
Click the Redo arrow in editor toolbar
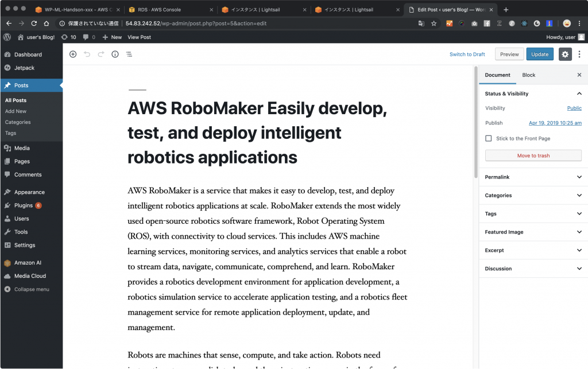101,55
